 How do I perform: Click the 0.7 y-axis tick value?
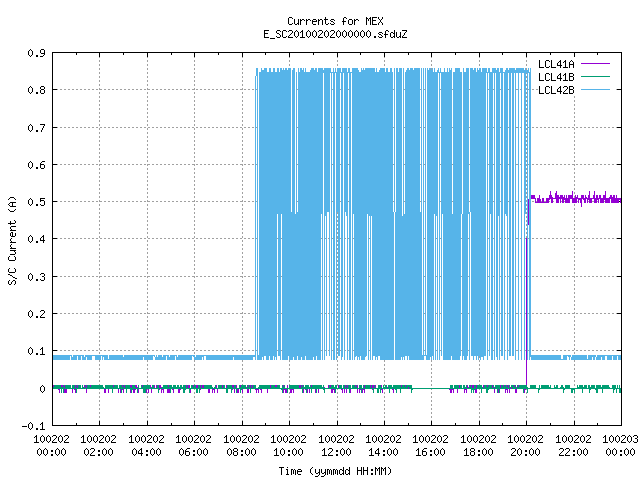[x=36, y=128]
